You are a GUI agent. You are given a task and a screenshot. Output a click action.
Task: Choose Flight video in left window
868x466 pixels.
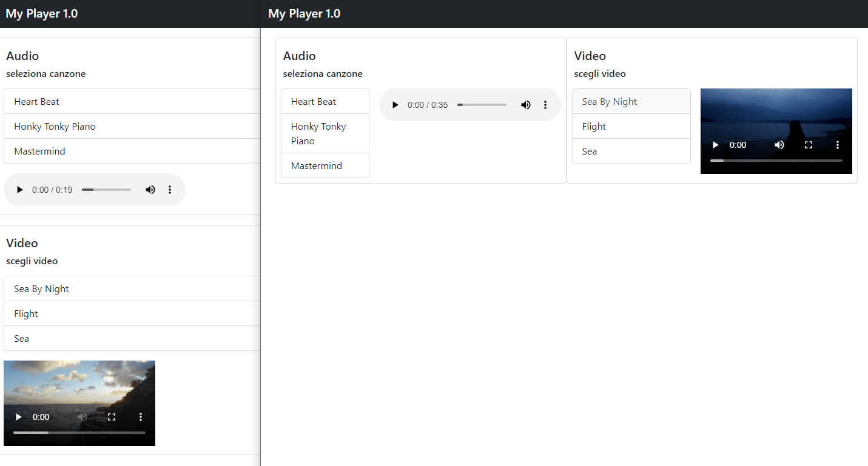click(132, 313)
